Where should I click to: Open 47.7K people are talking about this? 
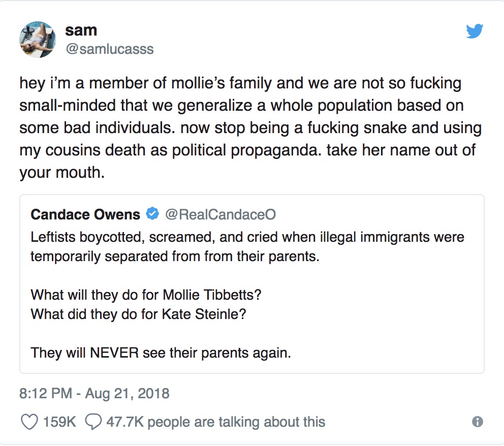[x=216, y=422]
